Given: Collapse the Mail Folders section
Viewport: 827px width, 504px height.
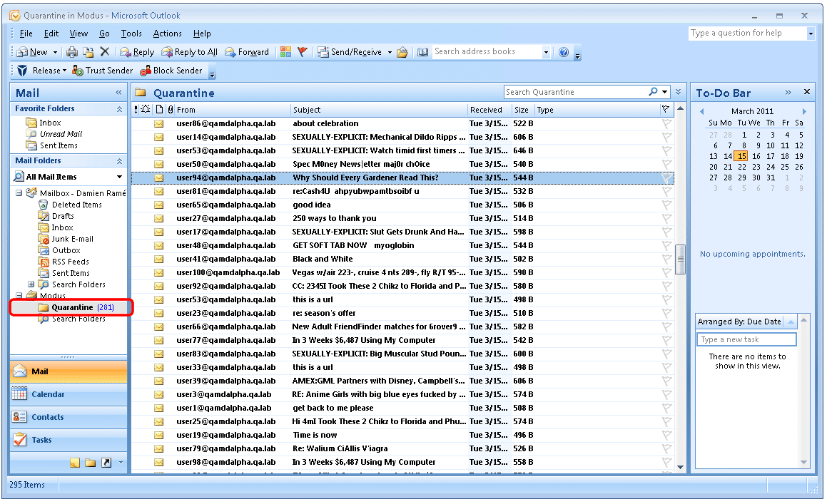Looking at the screenshot, I should pos(119,161).
